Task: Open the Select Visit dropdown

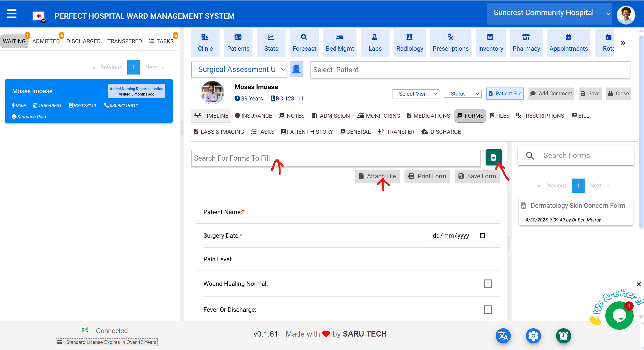Action: 415,94
